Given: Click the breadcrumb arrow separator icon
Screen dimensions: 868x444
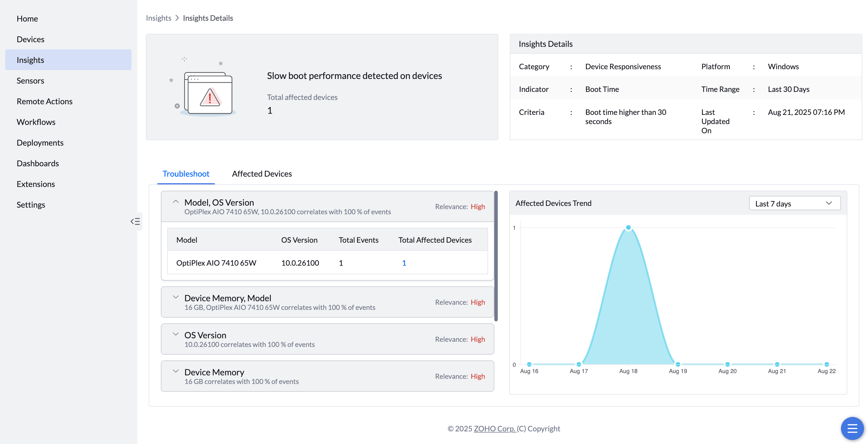Looking at the screenshot, I should point(177,18).
